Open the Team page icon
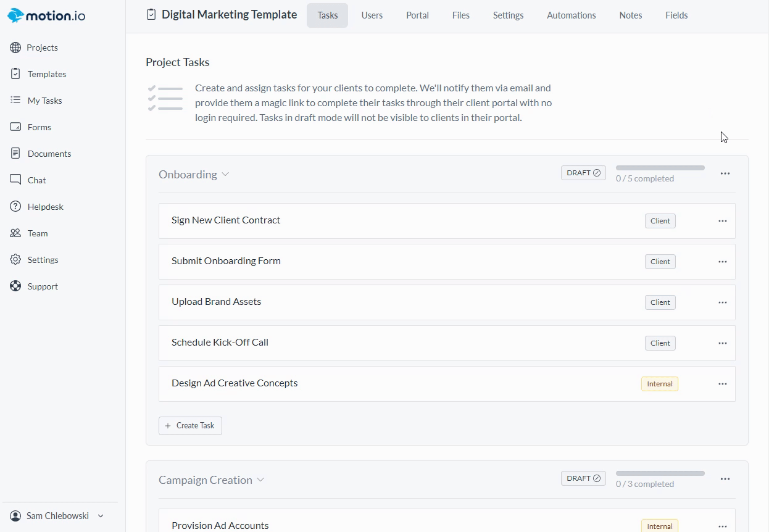The width and height of the screenshot is (769, 532). click(x=15, y=233)
